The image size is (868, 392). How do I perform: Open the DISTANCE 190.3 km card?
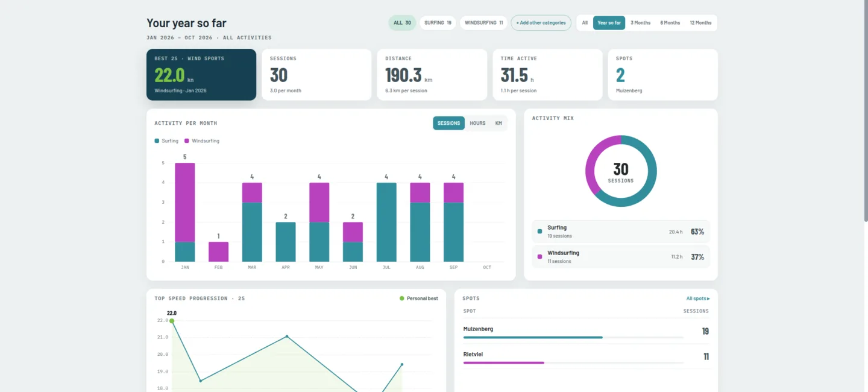[x=432, y=75]
